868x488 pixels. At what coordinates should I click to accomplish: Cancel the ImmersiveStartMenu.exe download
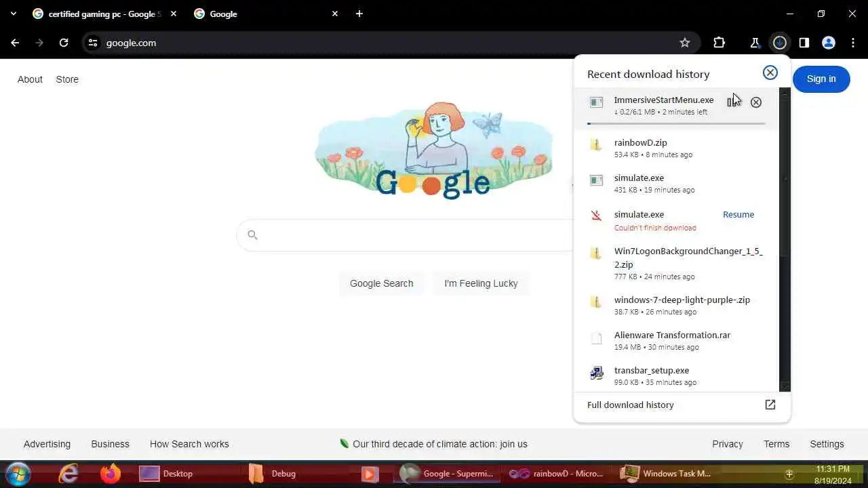coord(756,102)
